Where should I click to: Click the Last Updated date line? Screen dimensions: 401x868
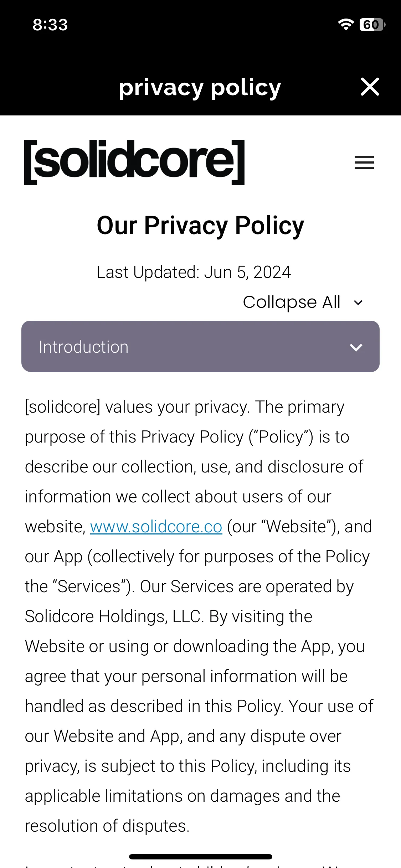click(x=194, y=272)
